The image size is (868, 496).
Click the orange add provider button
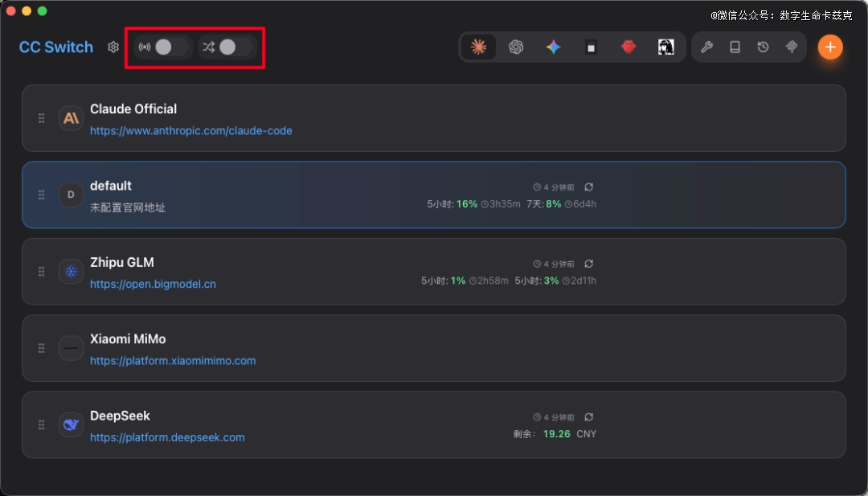point(830,47)
